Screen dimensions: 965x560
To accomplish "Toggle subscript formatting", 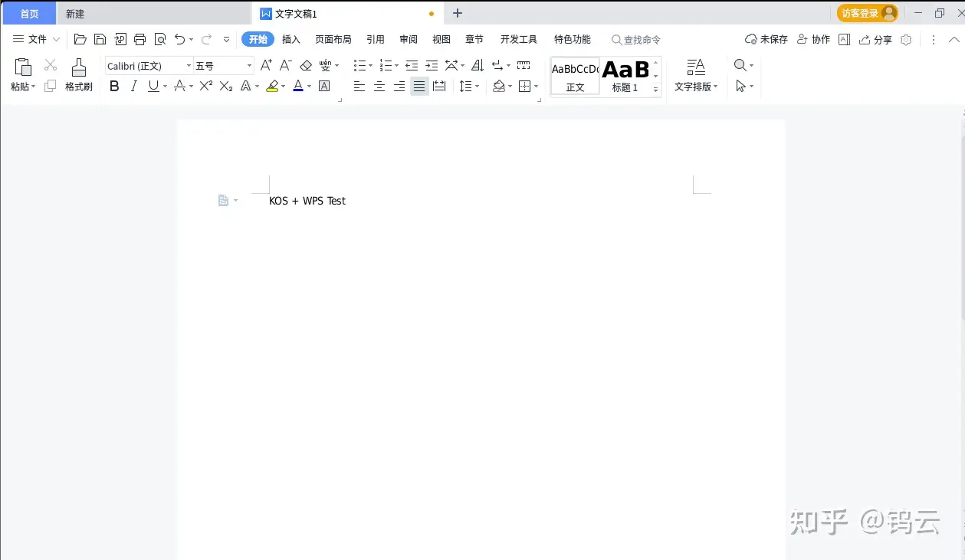I will (224, 86).
